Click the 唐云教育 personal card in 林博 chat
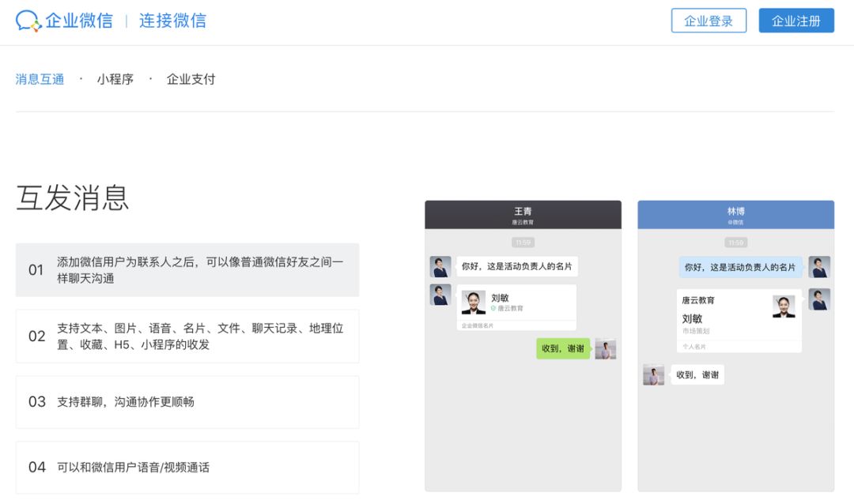854x504 pixels. (x=739, y=322)
